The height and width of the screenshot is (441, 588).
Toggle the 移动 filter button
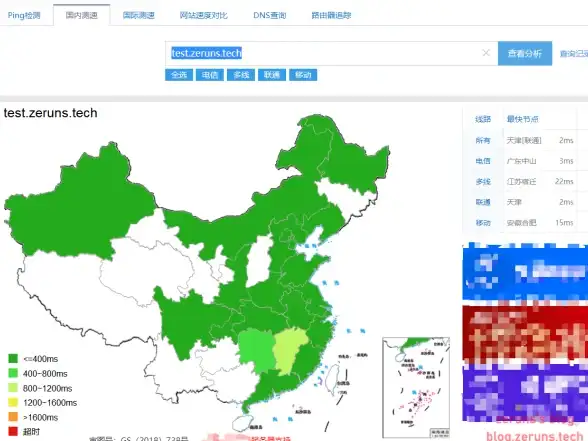303,75
